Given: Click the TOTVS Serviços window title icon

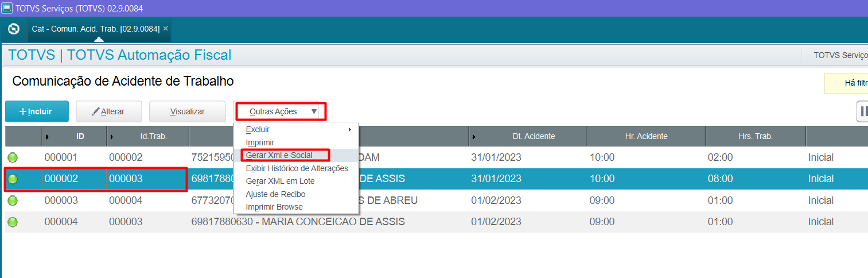Looking at the screenshot, I should 7,9.
